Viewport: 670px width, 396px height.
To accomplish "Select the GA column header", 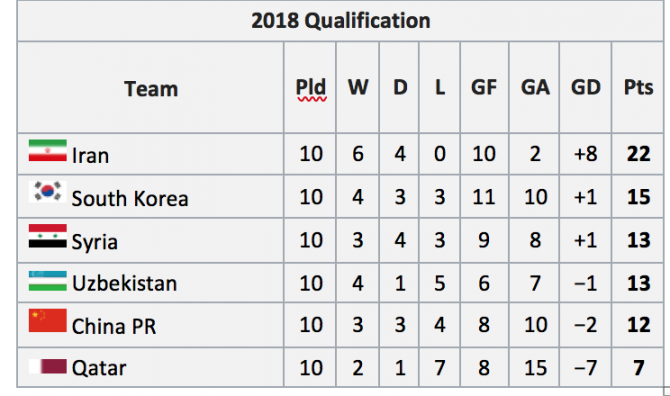I will [x=535, y=88].
